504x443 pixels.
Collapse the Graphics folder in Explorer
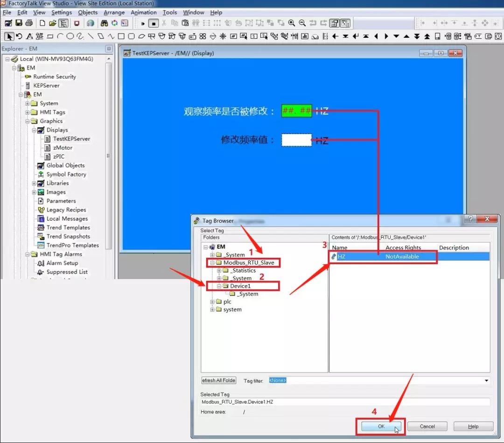pyautogui.click(x=28, y=121)
